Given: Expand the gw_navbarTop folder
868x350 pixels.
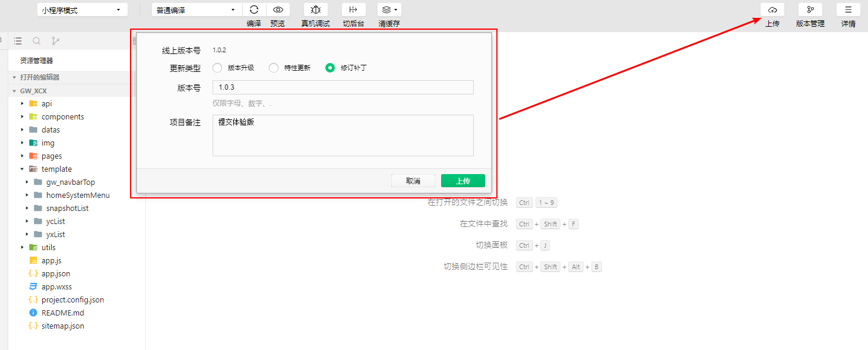Looking at the screenshot, I should coord(27,182).
